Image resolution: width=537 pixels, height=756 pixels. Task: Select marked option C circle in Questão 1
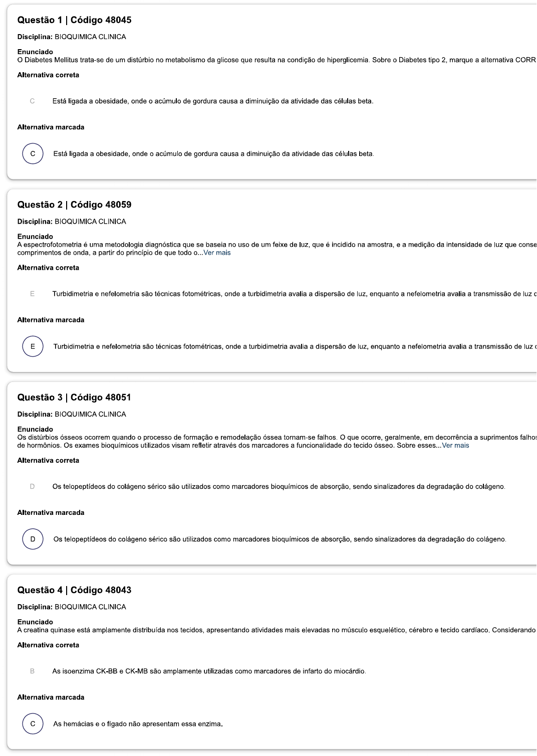click(33, 154)
